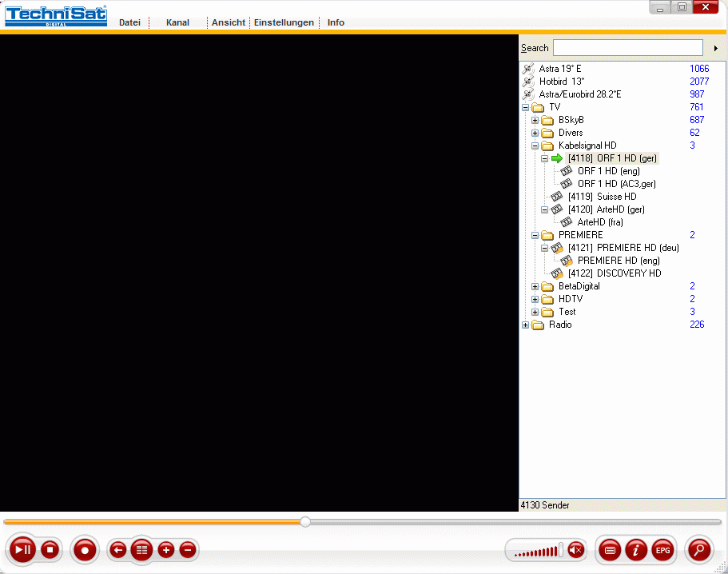Select channel [4119] Suisse HD

click(603, 197)
